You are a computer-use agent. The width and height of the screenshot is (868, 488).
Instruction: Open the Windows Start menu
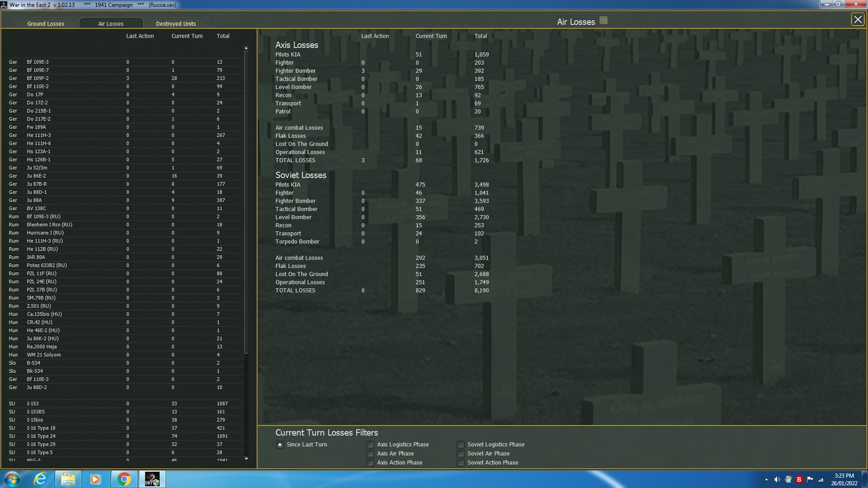click(x=12, y=479)
